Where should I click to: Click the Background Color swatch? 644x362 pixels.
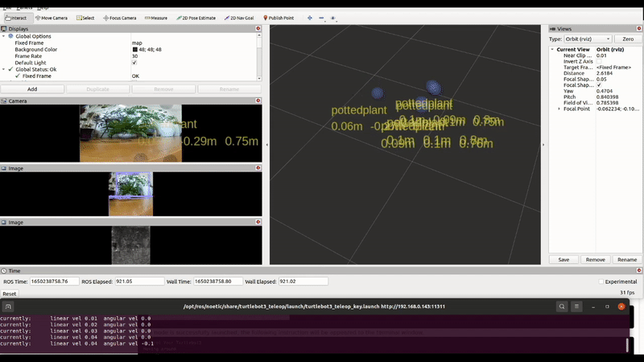pyautogui.click(x=134, y=50)
